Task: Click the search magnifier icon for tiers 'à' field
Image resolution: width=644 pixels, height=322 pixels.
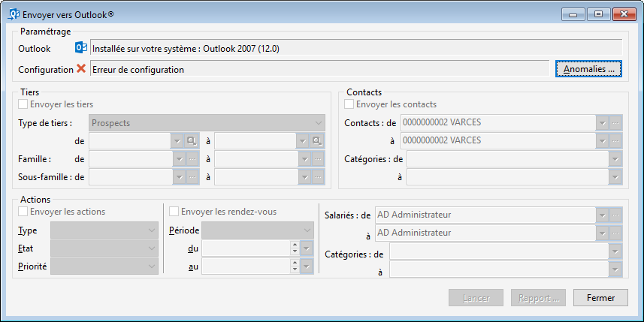Action: [x=317, y=141]
